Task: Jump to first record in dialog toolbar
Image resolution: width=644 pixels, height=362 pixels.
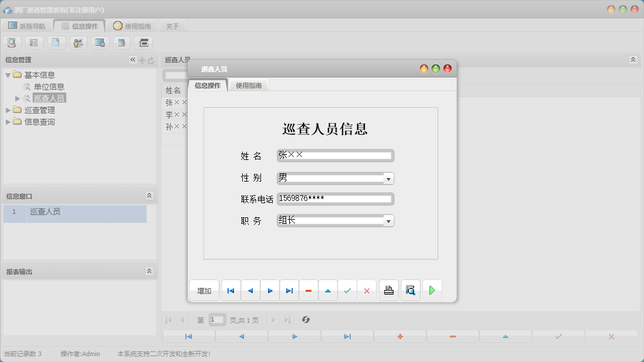Action: [x=231, y=291]
